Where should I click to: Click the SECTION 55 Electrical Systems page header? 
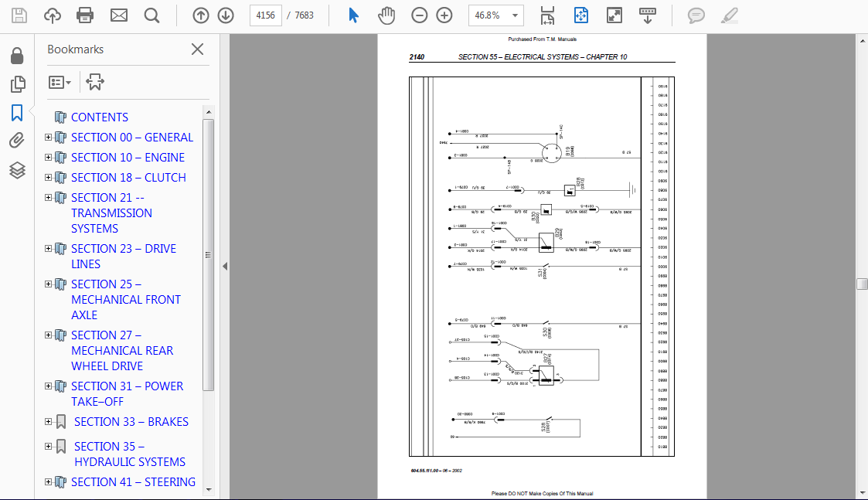(542, 56)
